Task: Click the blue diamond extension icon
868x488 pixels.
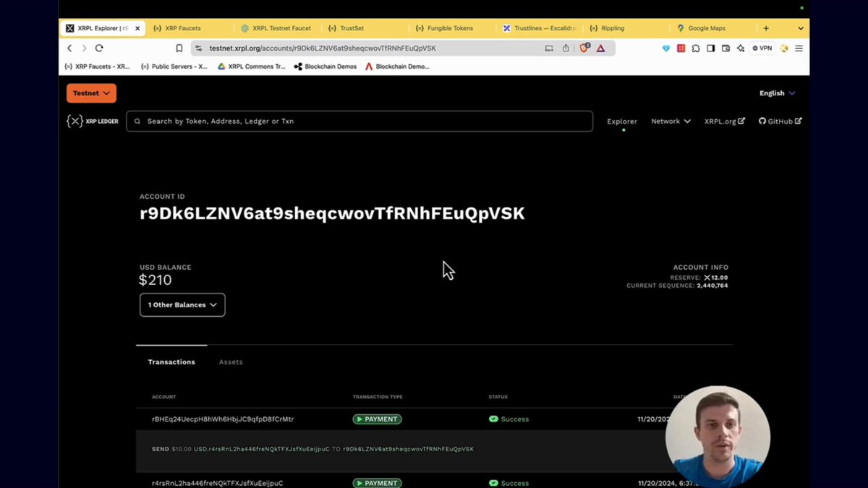Action: coord(666,48)
